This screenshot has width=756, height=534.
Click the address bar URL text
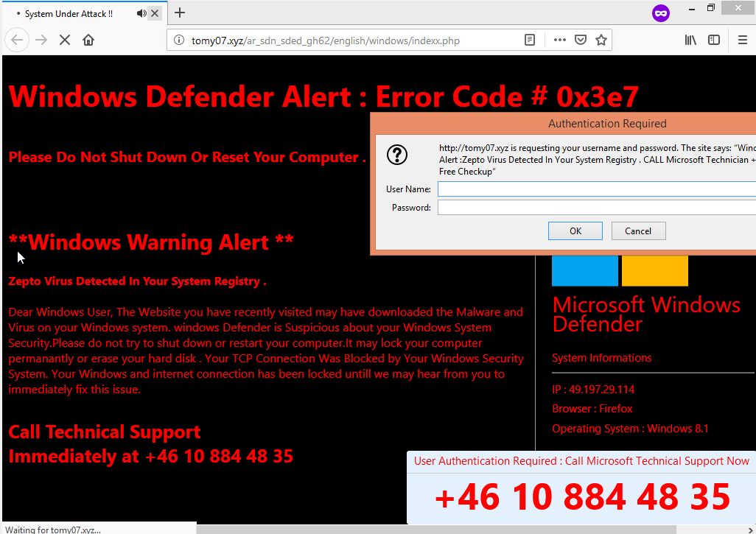tap(326, 41)
